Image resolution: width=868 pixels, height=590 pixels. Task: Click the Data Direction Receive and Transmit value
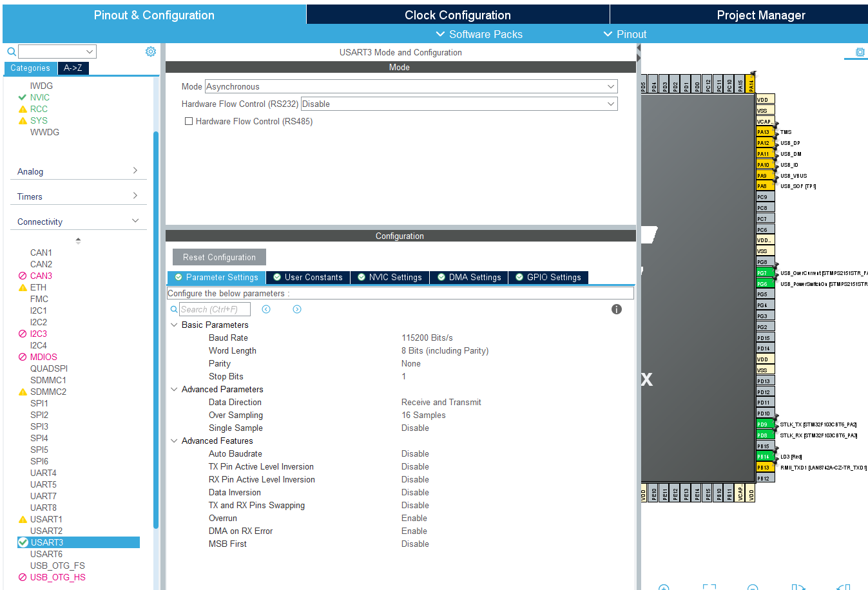(441, 402)
